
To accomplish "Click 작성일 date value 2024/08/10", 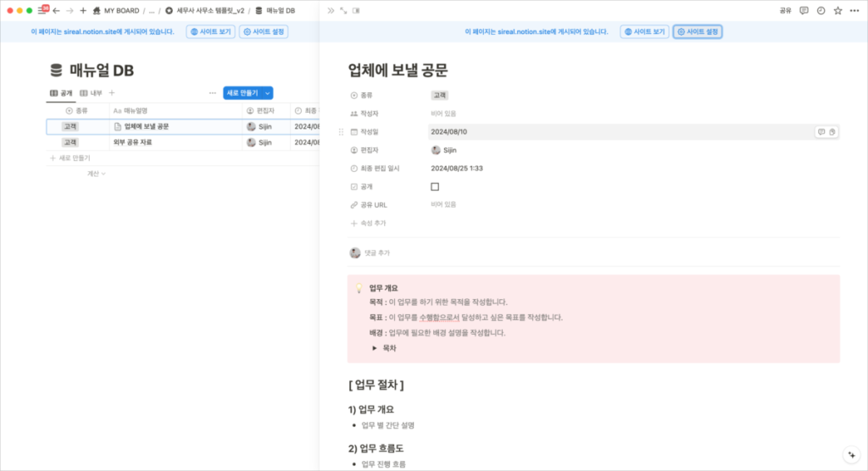I will (x=449, y=131).
